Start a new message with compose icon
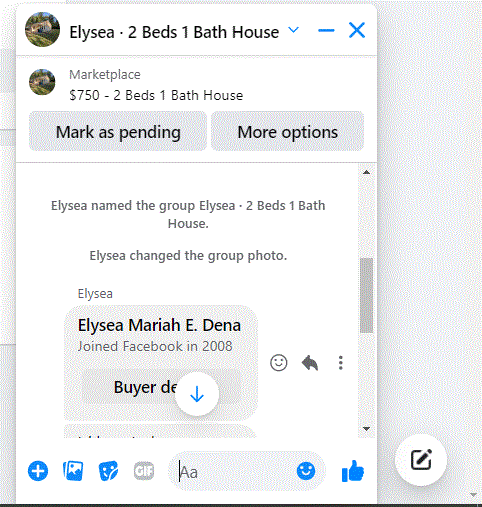 tap(421, 460)
